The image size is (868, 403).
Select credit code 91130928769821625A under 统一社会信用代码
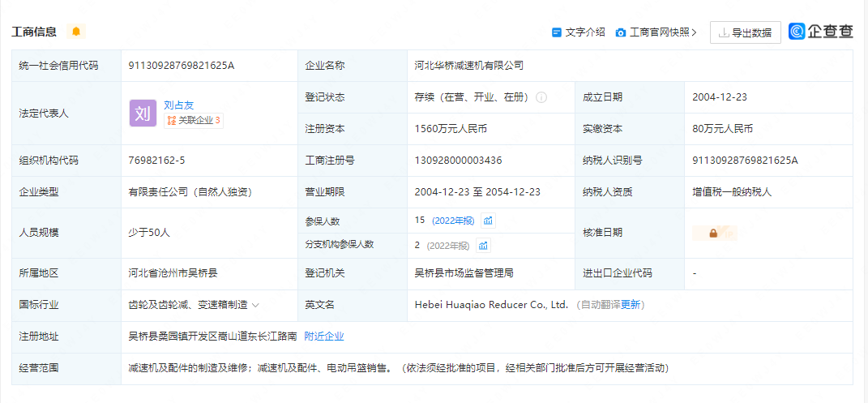182,66
